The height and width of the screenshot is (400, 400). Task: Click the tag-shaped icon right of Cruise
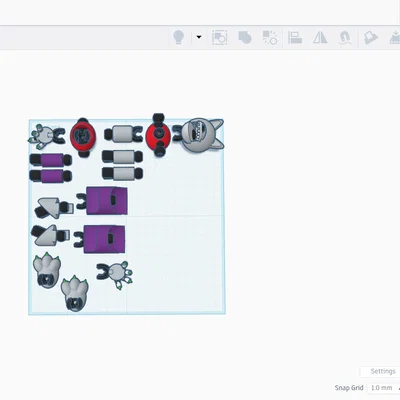point(371,37)
